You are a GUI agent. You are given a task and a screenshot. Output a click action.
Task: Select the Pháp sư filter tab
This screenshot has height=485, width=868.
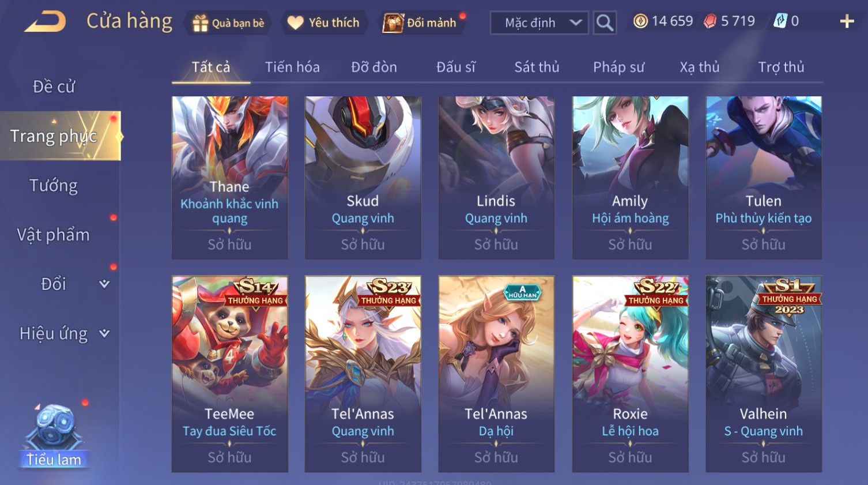(618, 67)
